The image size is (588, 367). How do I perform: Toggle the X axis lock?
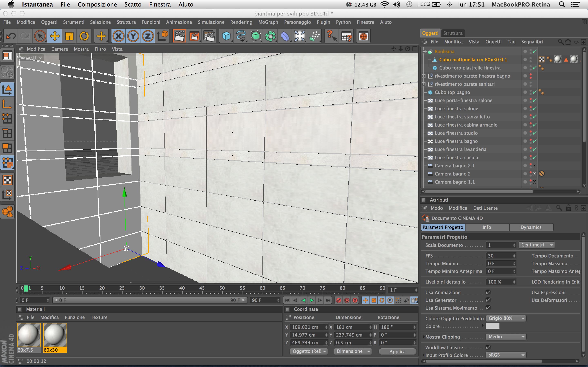(x=118, y=36)
